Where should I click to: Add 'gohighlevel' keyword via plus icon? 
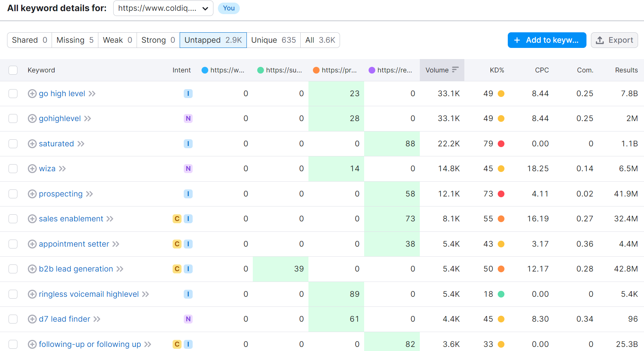pyautogui.click(x=32, y=118)
